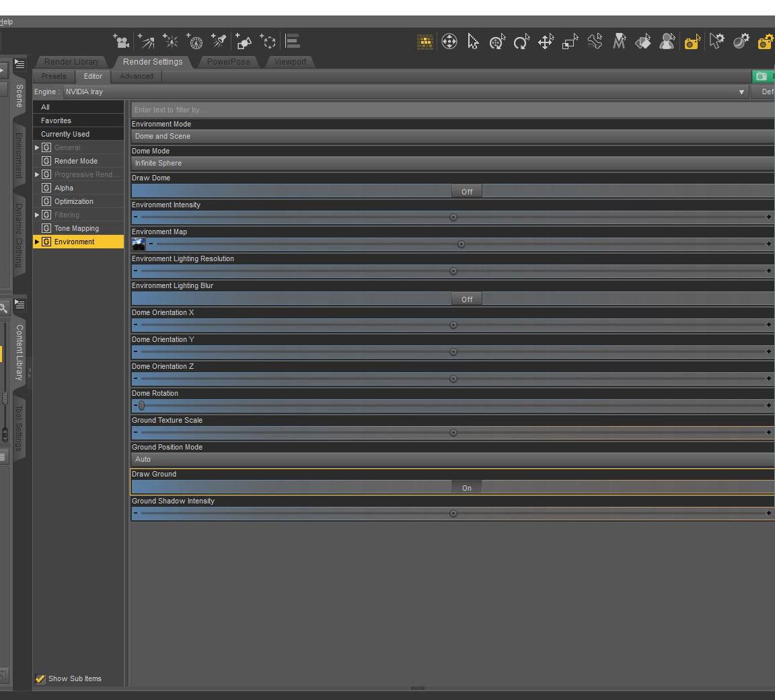Select the Node Selection arrow tool

(x=473, y=42)
